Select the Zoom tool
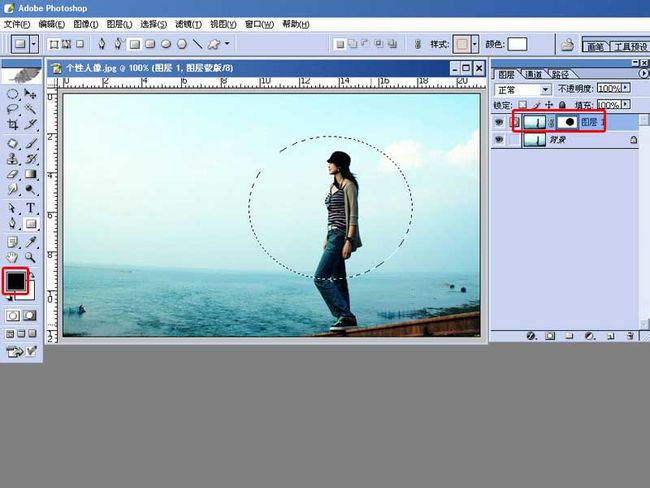Image resolution: width=650 pixels, height=488 pixels. (30, 257)
